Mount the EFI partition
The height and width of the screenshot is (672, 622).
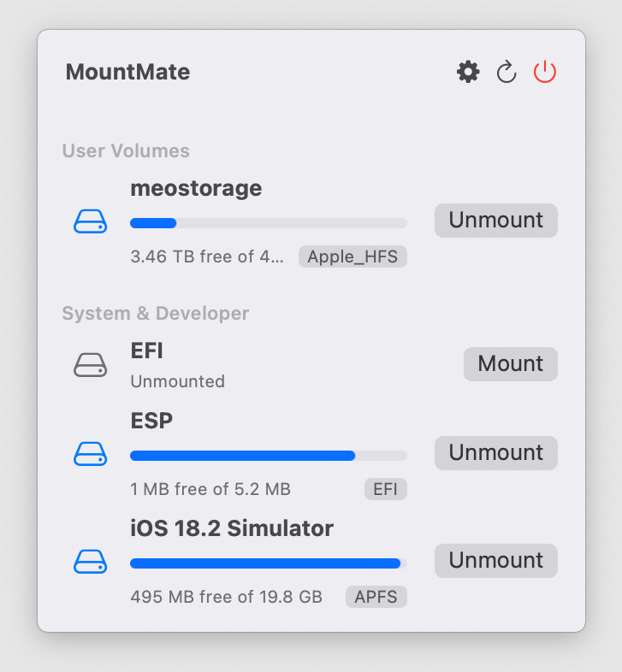511,364
